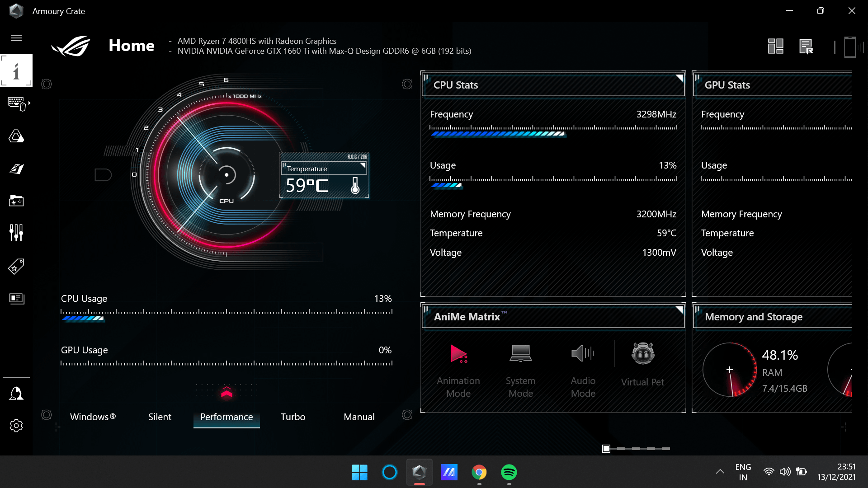Open Game Library folder icon
This screenshot has width=868, height=488.
tap(16, 201)
